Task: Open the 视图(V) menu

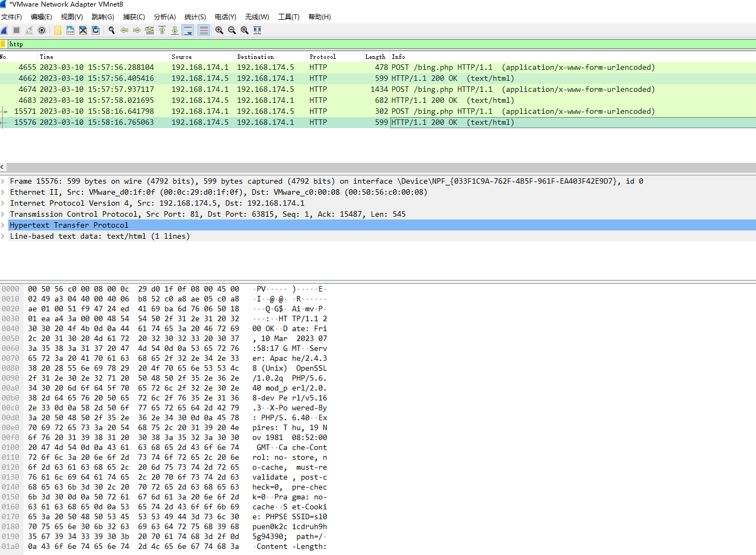Action: point(72,17)
